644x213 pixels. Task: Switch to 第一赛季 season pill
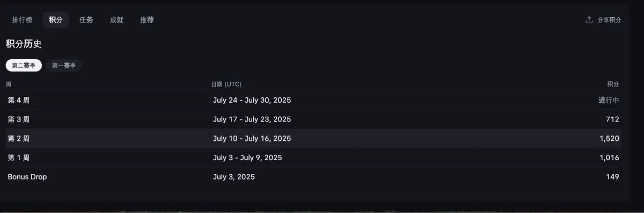pyautogui.click(x=64, y=66)
